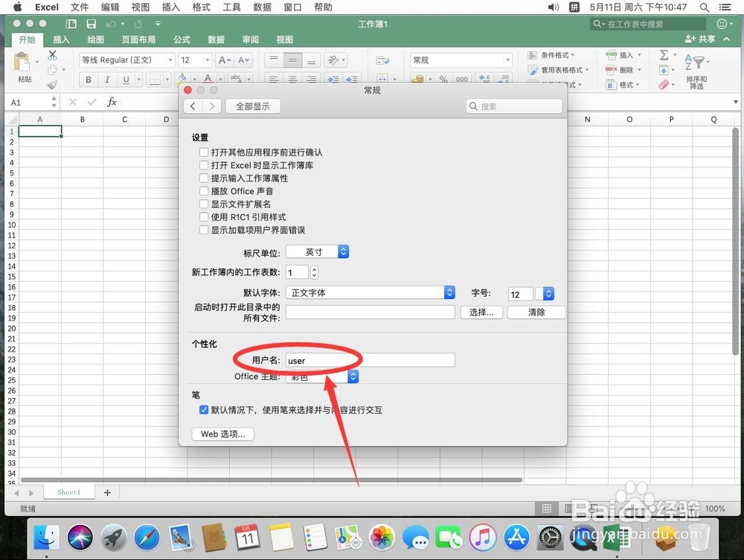Click the 全部显示 button
This screenshot has height=560, width=744.
[x=253, y=106]
